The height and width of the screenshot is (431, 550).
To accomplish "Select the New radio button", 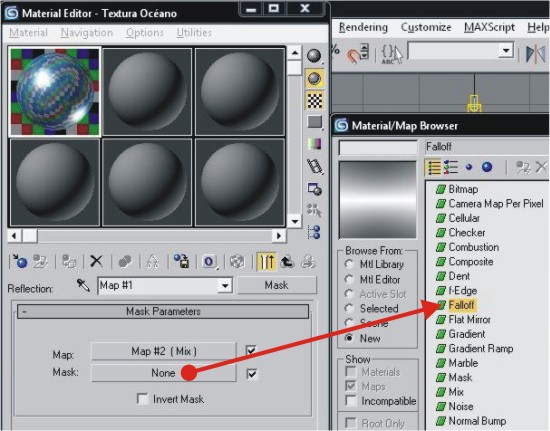I will pyautogui.click(x=349, y=338).
